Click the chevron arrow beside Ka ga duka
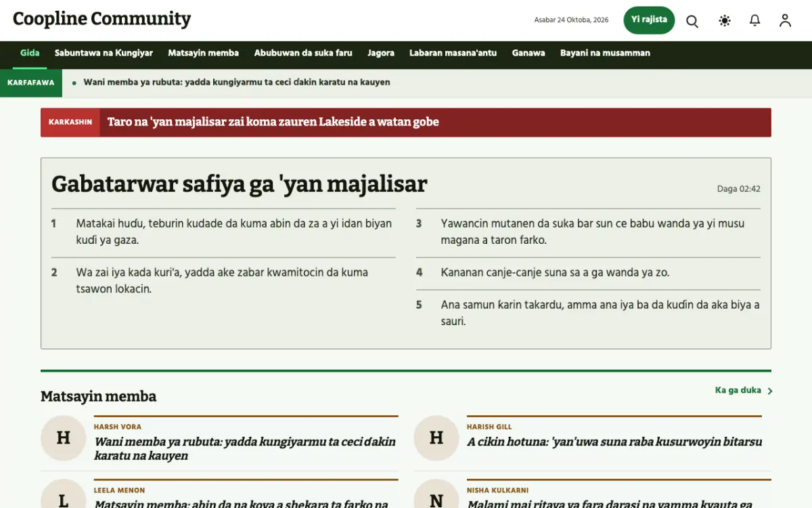Viewport: 812px width, 508px height. click(x=770, y=391)
